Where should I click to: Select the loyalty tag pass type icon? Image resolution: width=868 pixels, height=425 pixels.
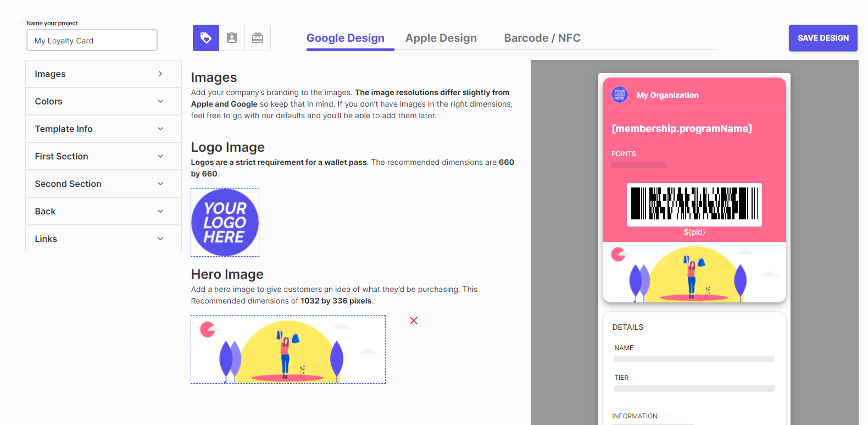[206, 38]
